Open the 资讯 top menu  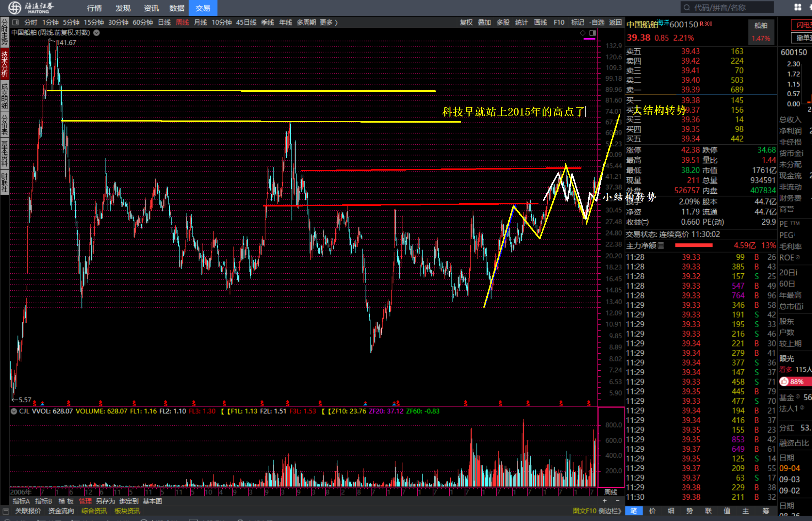151,8
